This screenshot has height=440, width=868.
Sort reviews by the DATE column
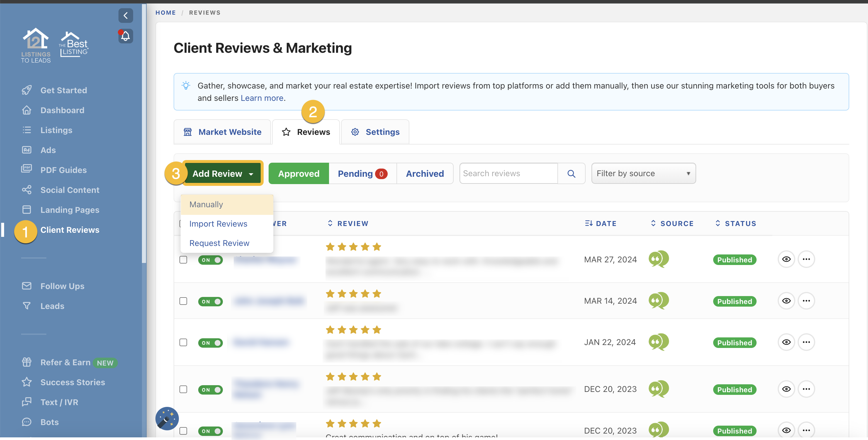point(601,223)
